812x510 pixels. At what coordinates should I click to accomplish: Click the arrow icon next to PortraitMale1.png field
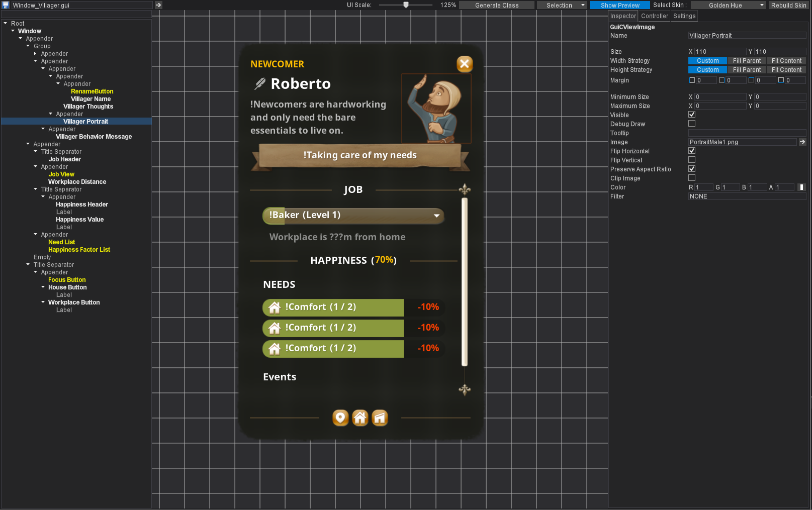coord(801,142)
